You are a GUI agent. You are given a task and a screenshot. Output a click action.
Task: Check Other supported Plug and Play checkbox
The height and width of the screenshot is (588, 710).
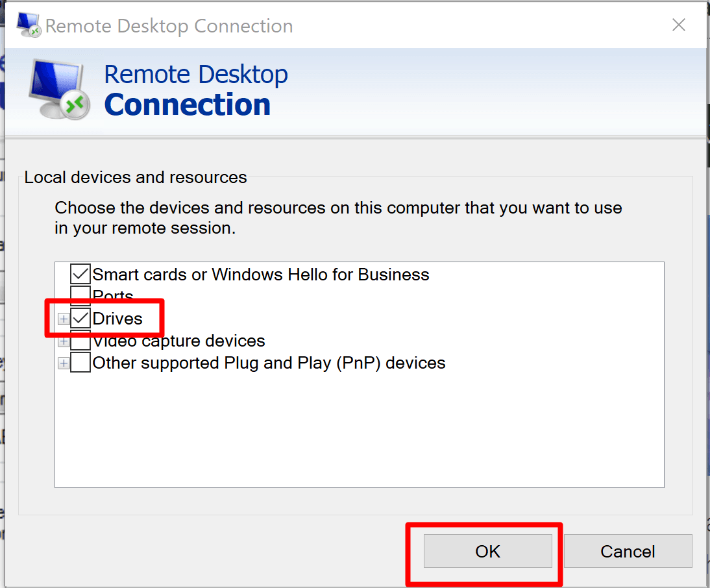tap(80, 363)
